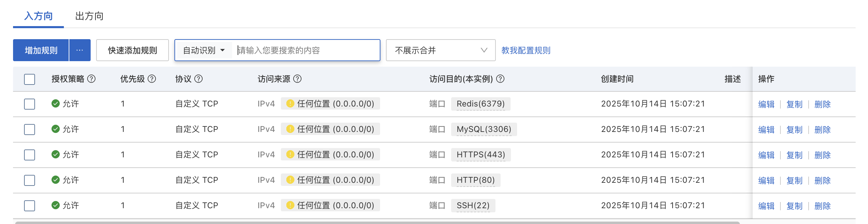The height and width of the screenshot is (224, 868).
Task: Click the horizontal scrollbar below the table
Action: pyautogui.click(x=377, y=223)
